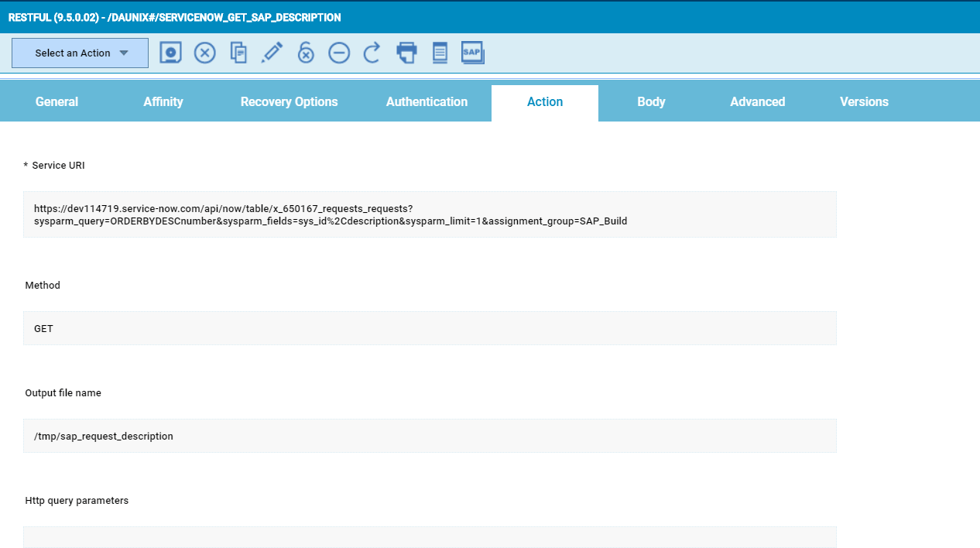The height and width of the screenshot is (548, 980).
Task: Open the Affinity tab
Action: click(x=163, y=102)
